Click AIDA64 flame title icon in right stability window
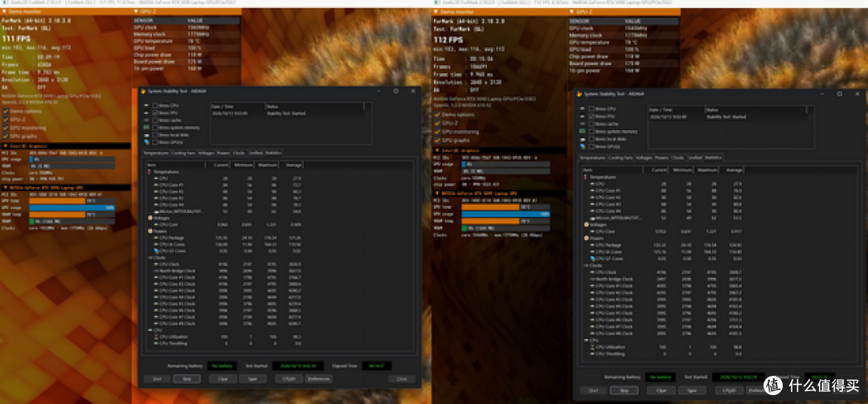Image resolution: width=868 pixels, height=404 pixels. coord(579,94)
